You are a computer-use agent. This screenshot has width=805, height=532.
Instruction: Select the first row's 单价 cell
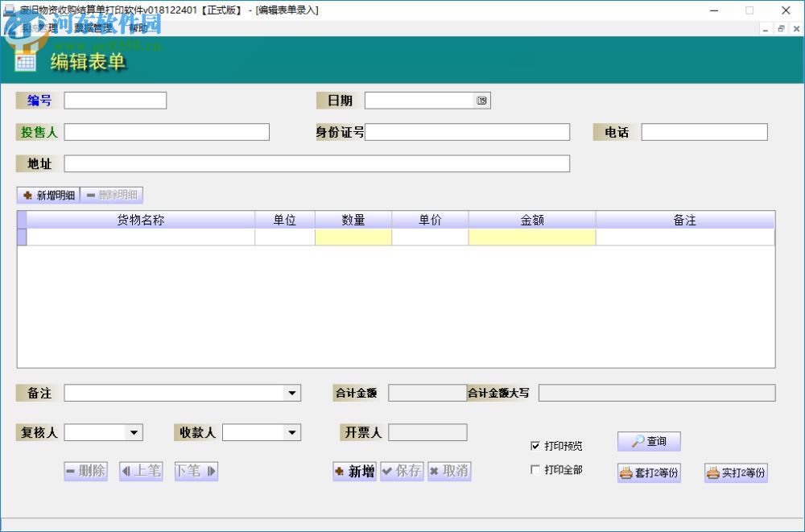click(x=430, y=237)
